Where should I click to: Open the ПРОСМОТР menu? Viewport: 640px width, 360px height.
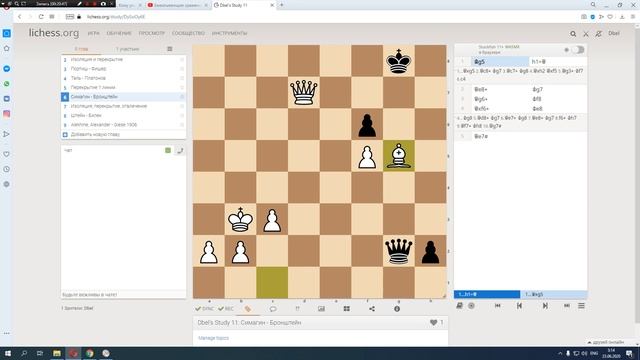click(x=152, y=33)
